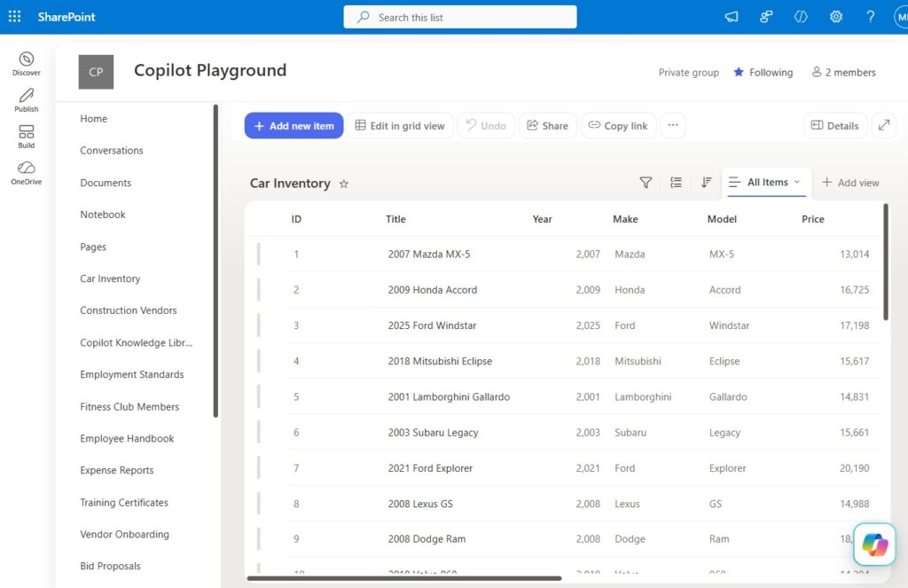Open item 2009 Honda Accord
The image size is (908, 588).
tap(433, 290)
